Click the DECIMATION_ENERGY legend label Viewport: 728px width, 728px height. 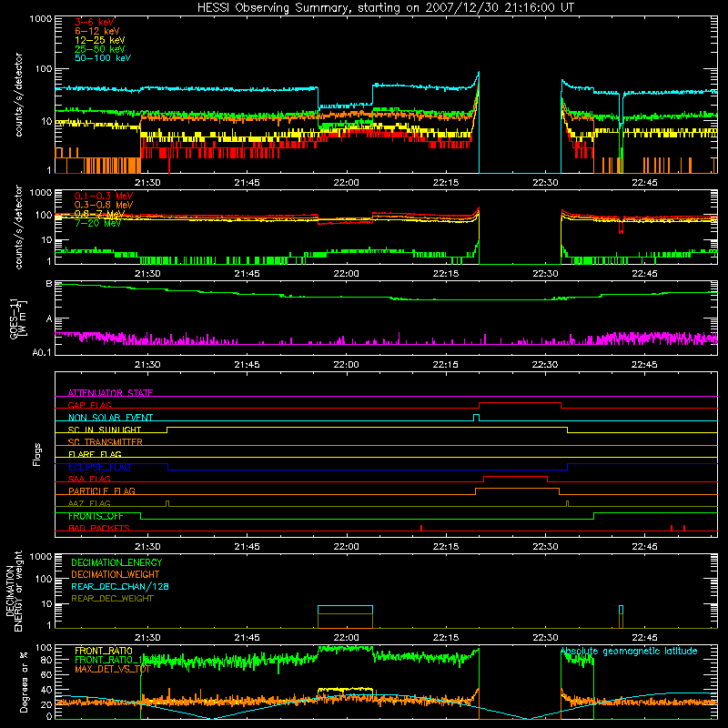point(116,562)
